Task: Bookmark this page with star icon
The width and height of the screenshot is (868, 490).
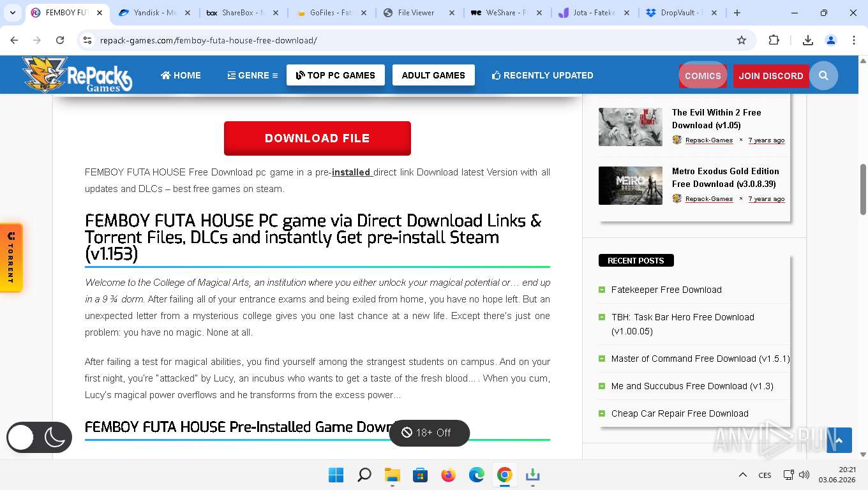Action: pyautogui.click(x=742, y=40)
